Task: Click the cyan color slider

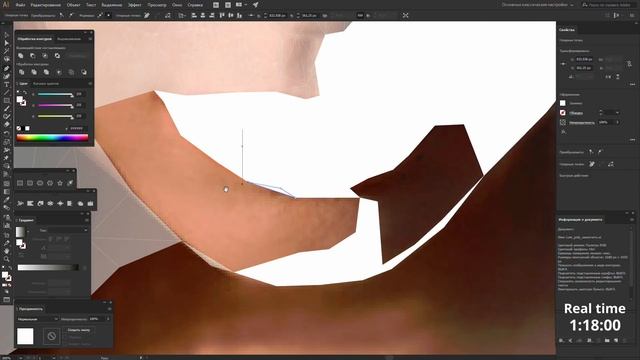Action: click(x=55, y=94)
